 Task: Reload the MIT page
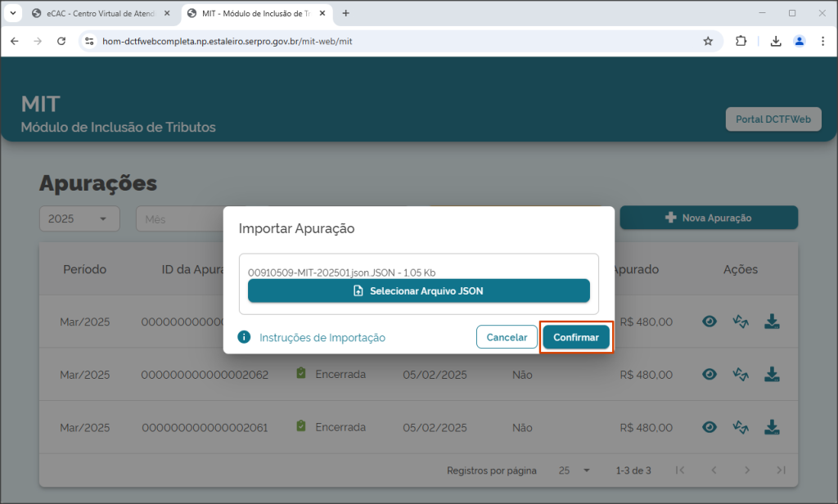(61, 41)
